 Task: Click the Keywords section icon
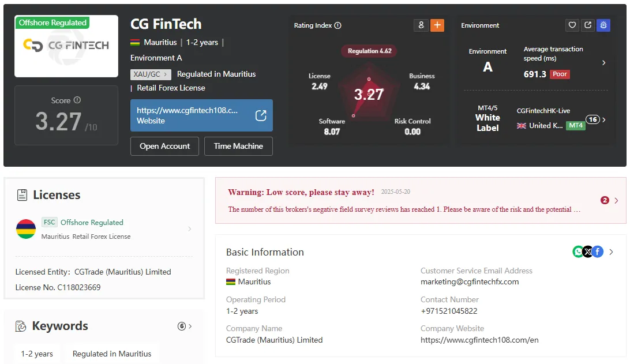pyautogui.click(x=21, y=327)
